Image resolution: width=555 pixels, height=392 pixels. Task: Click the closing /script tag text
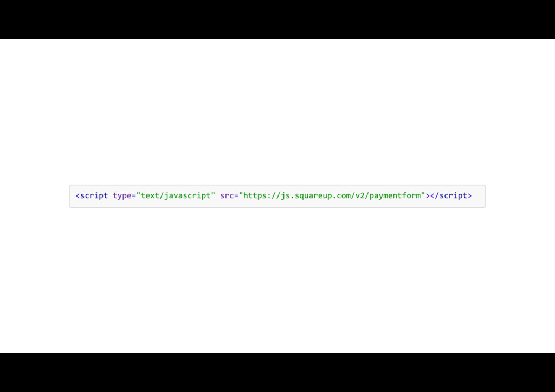451,196
